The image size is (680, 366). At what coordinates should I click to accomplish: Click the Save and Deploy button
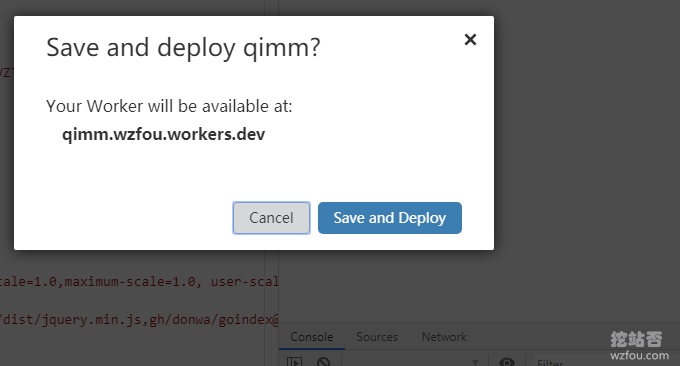click(x=389, y=218)
